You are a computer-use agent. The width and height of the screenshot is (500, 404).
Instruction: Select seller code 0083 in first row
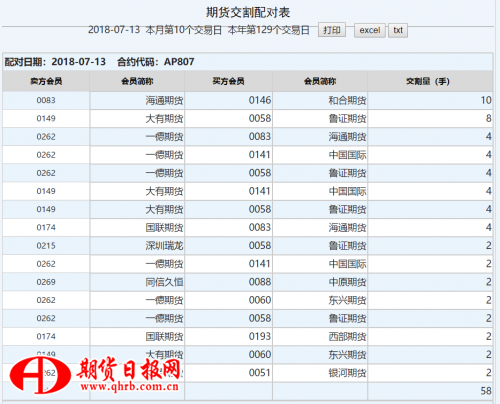pyautogui.click(x=46, y=100)
